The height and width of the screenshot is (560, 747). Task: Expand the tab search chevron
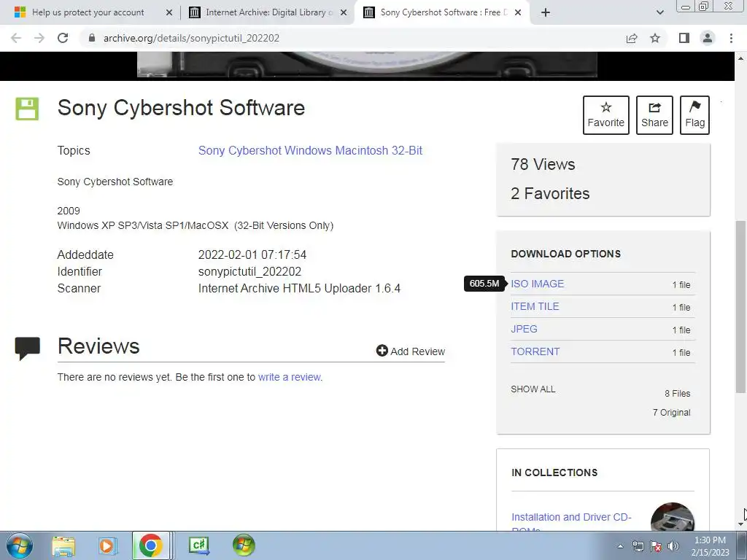(659, 13)
